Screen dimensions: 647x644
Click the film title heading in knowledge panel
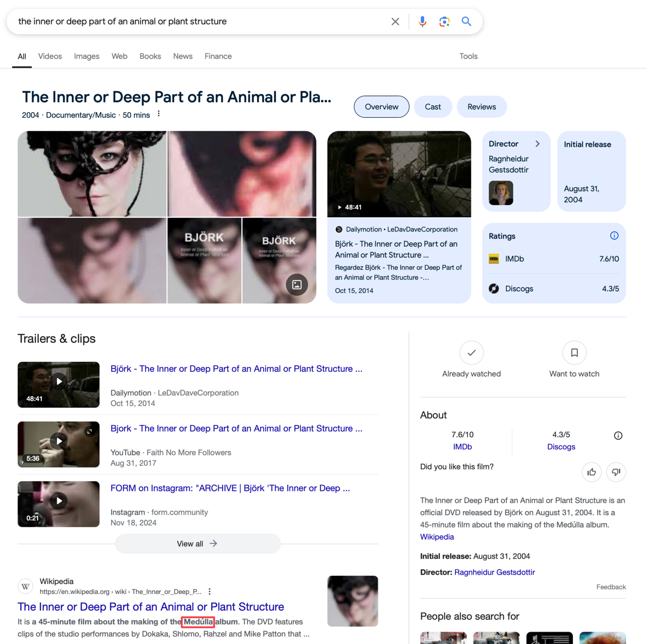coord(177,97)
